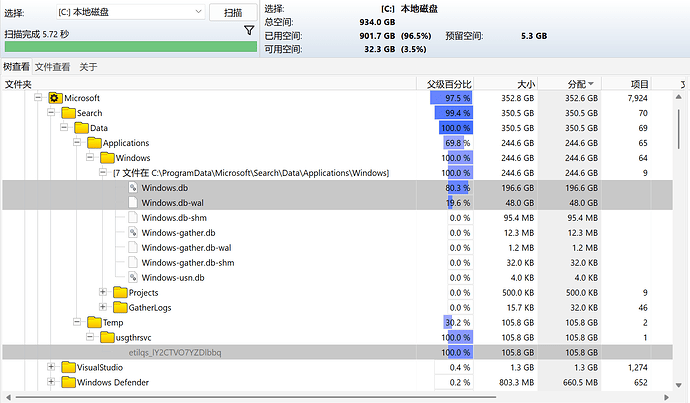Expand the VisualStudio folder node
690x403 pixels.
pyautogui.click(x=51, y=366)
